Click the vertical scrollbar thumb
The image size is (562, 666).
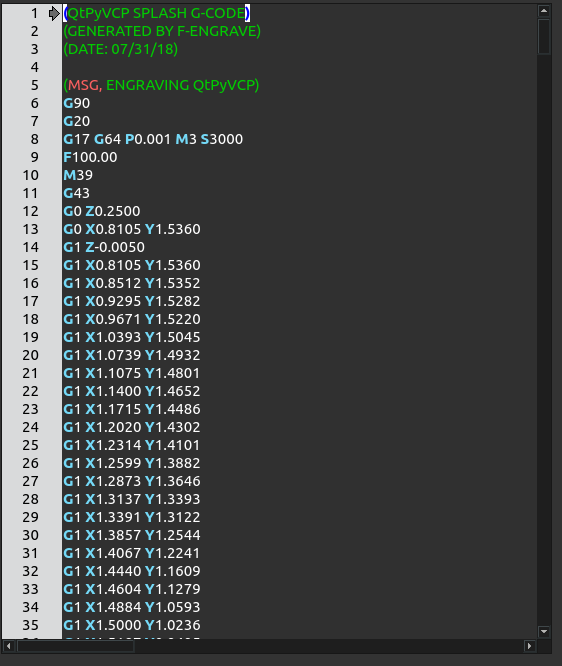[544, 37]
